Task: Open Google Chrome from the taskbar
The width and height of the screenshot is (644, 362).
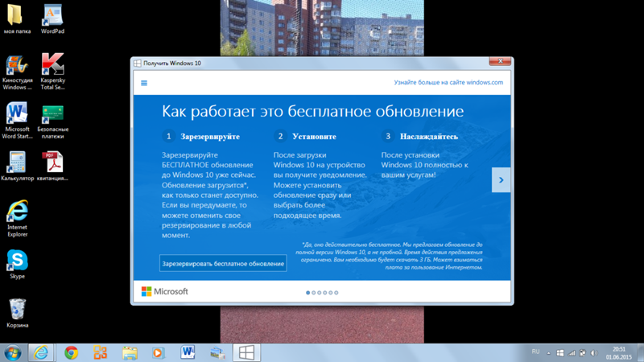Action: (x=72, y=352)
